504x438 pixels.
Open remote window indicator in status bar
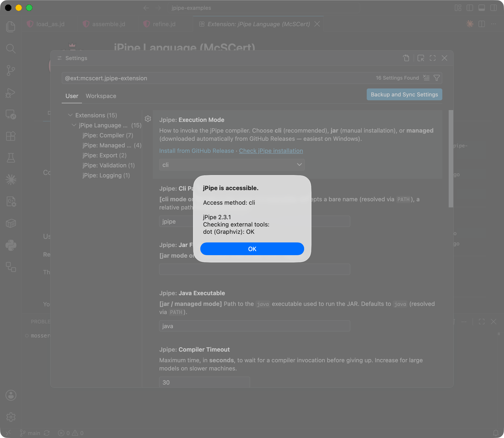[8, 433]
